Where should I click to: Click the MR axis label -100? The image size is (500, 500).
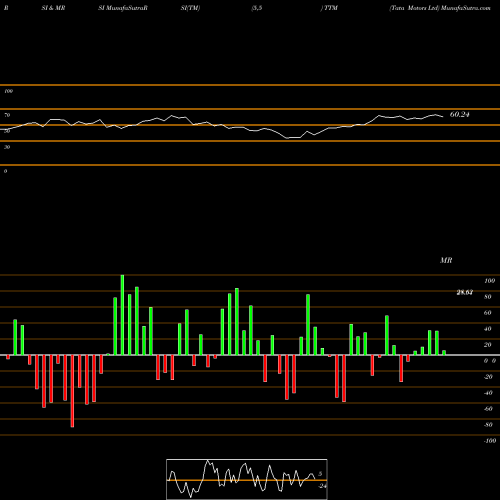point(490,441)
